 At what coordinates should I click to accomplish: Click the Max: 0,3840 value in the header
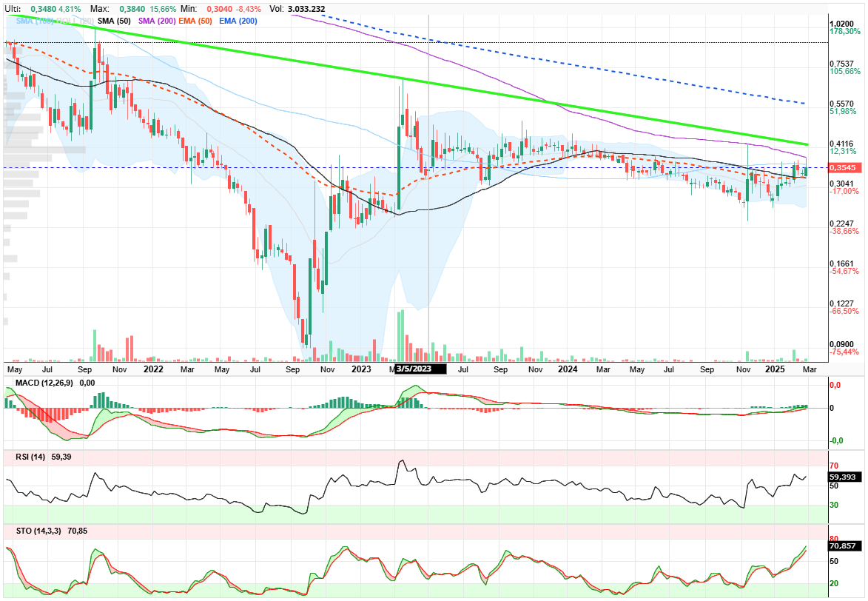point(132,9)
